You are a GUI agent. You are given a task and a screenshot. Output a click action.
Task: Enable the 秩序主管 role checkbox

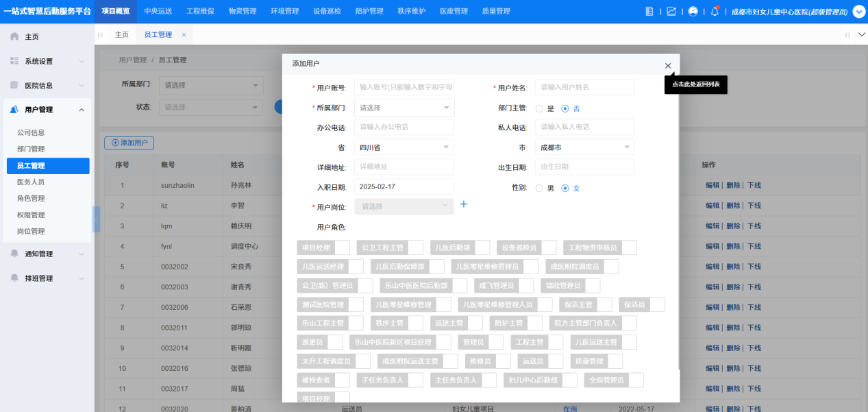click(x=415, y=323)
